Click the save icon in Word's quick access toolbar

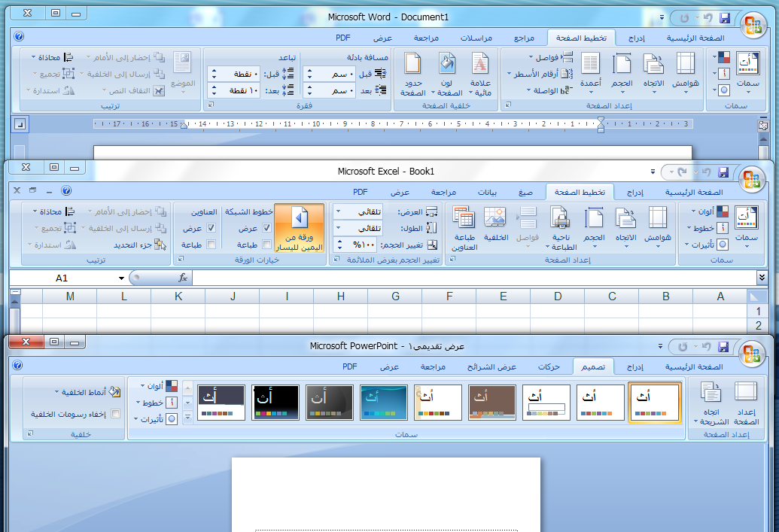(725, 18)
